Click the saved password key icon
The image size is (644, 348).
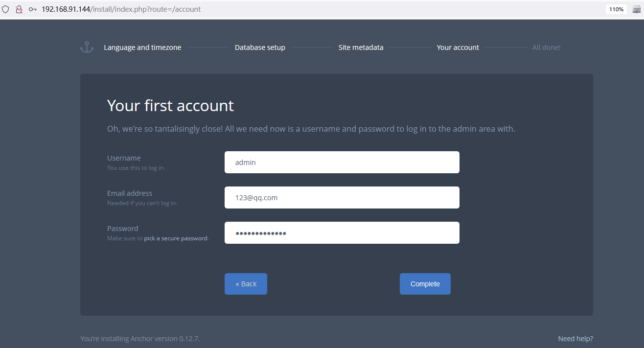pyautogui.click(x=33, y=9)
